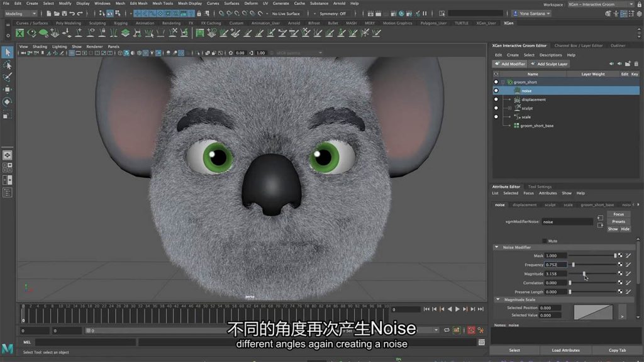The image size is (644, 362).
Task: Click the Undo arrow icon
Action: pyautogui.click(x=72, y=14)
